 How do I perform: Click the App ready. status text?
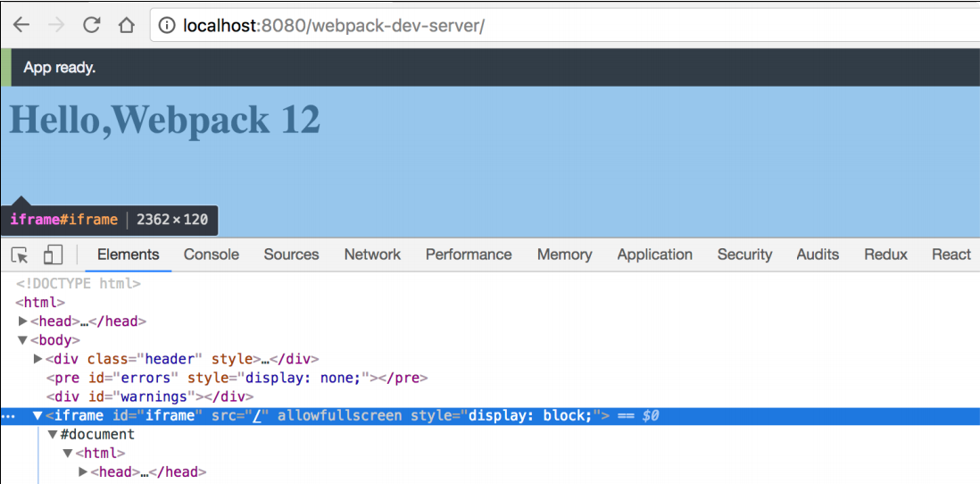point(60,68)
